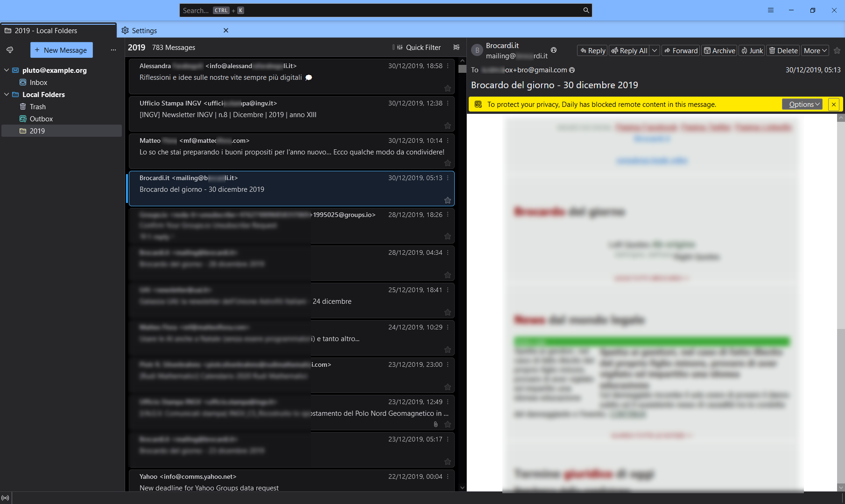Screen dimensions: 845x504
Task: Star the 23/12/2019, 23:00 message
Action: [448, 387]
